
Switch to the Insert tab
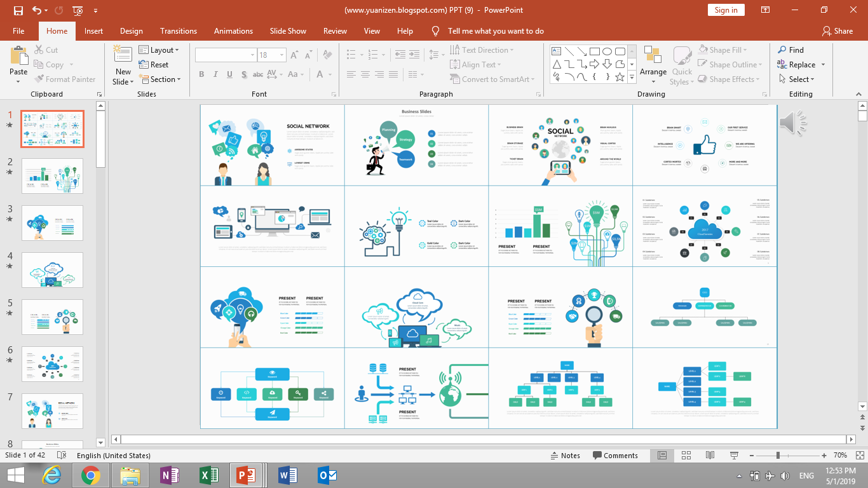point(94,31)
